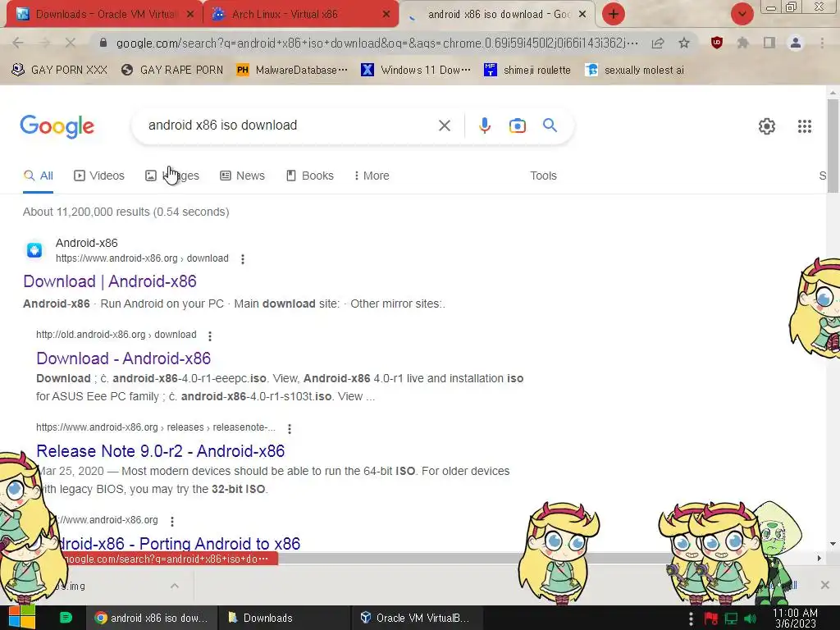The width and height of the screenshot is (840, 630).
Task: Expand the downloaded .img file menu chevron
Action: 175,586
